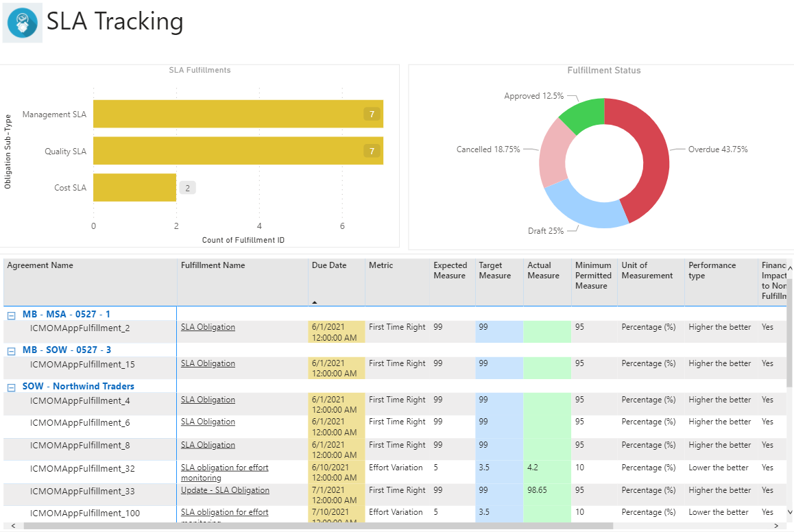
Task: Sort by Agreement Name column header
Action: [40, 265]
